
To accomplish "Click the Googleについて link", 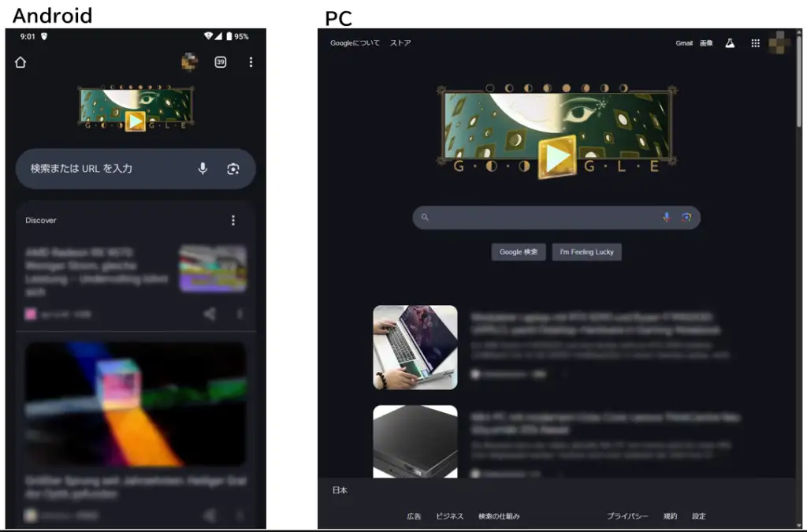I will pos(355,43).
